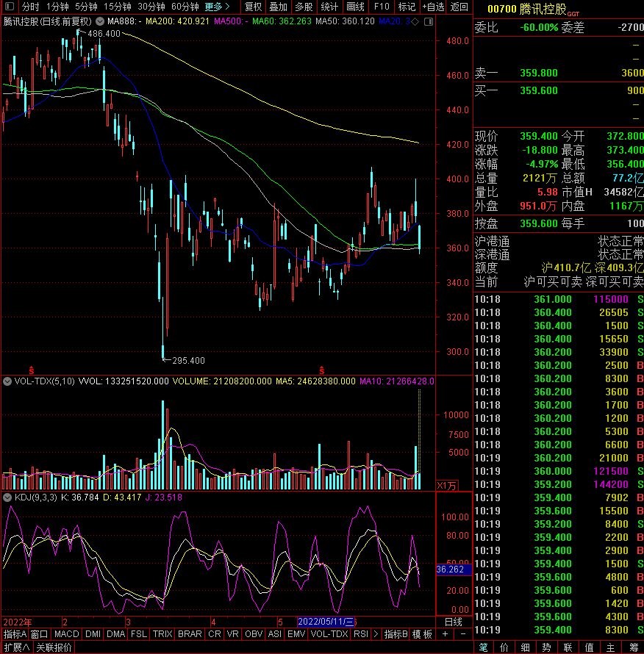Viewport: 644px width, 654px height.
Task: Open the 指标A indicator menu
Action: [x=15, y=634]
